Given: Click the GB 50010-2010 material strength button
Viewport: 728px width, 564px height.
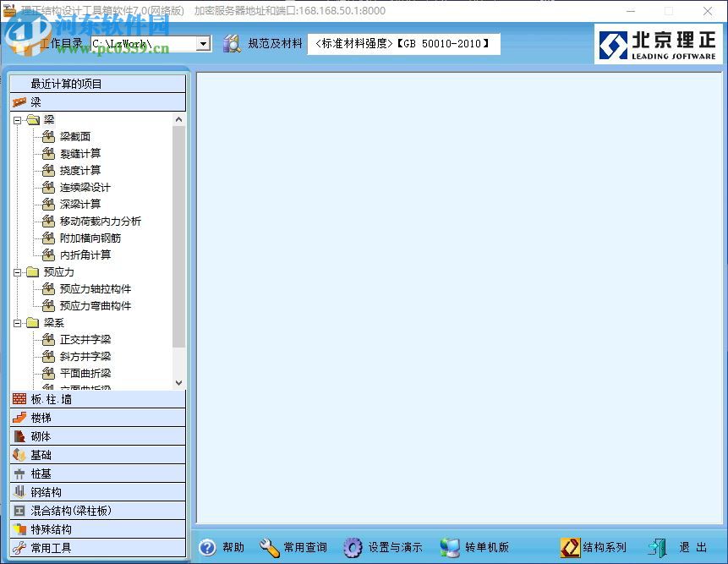Looking at the screenshot, I should click(x=403, y=43).
